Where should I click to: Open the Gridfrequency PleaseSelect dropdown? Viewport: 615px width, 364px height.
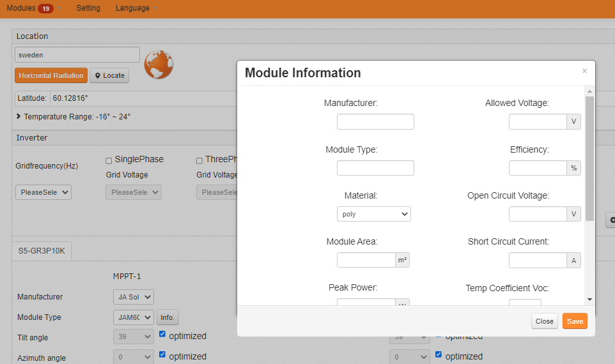click(43, 192)
